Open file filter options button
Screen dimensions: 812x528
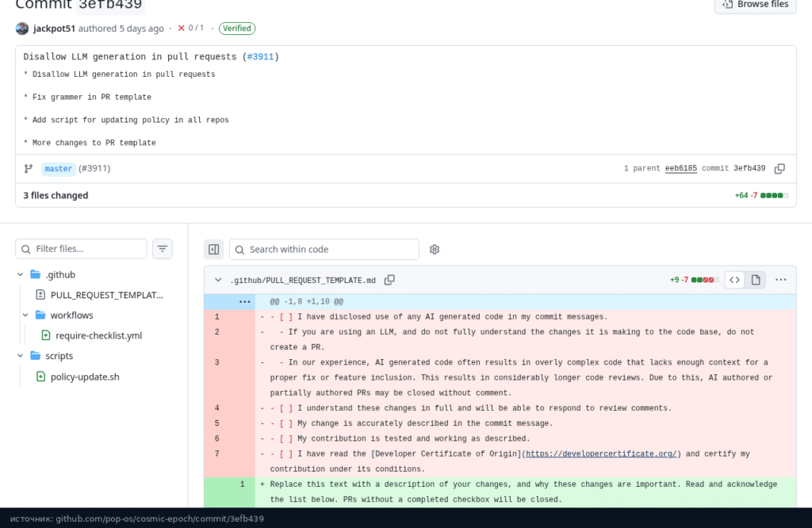(x=162, y=249)
